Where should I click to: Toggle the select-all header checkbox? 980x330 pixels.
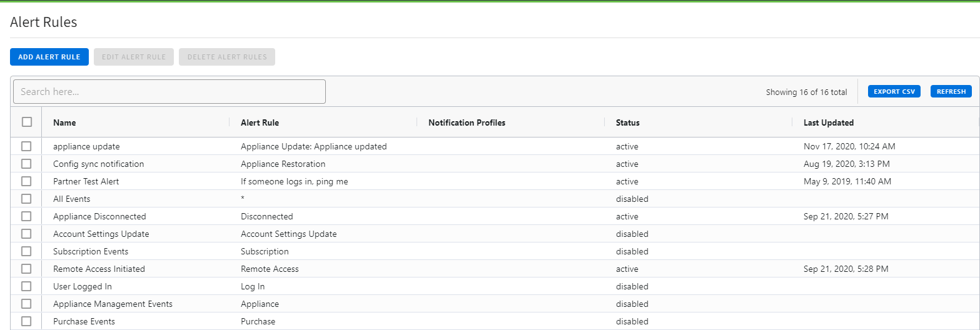pyautogui.click(x=27, y=122)
